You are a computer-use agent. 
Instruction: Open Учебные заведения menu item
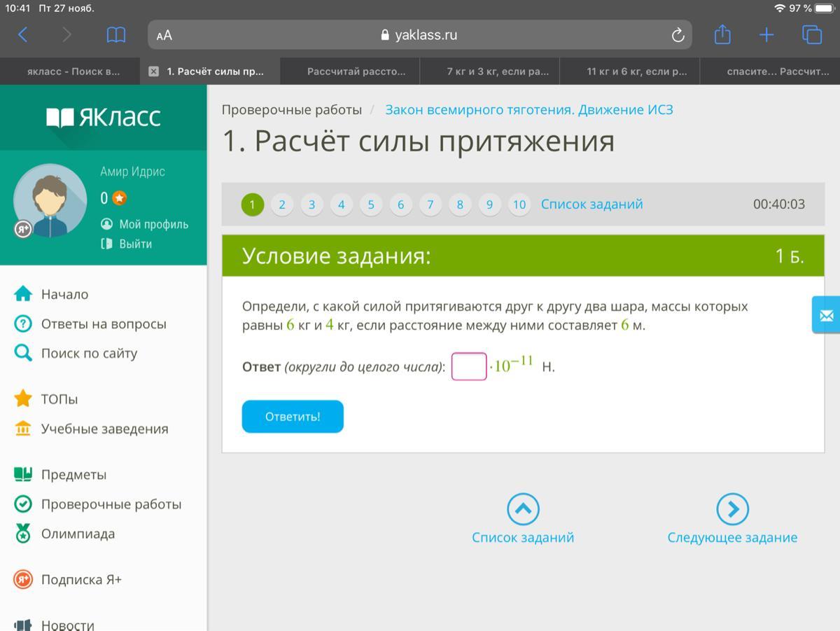[x=104, y=429]
